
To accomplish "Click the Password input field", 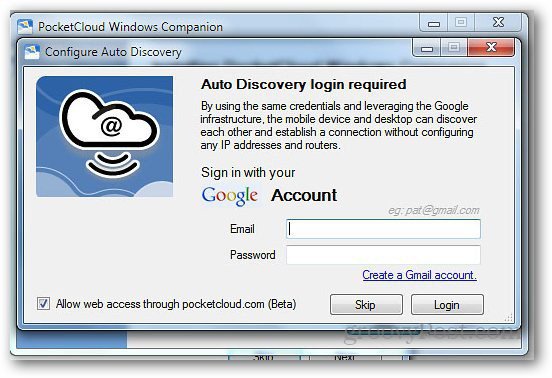I will (383, 255).
